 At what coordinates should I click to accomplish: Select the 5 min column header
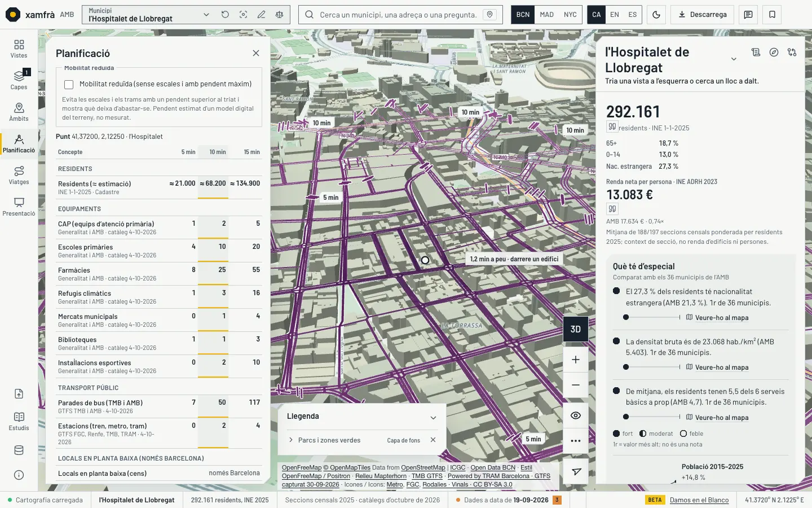(x=188, y=152)
